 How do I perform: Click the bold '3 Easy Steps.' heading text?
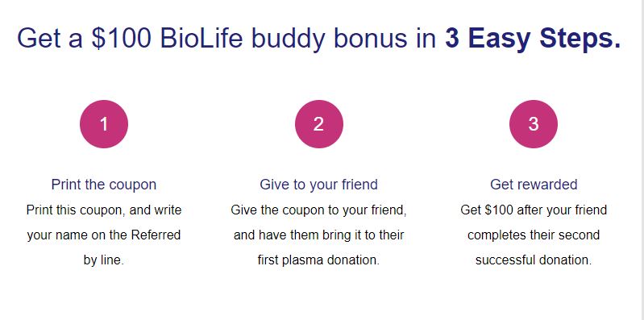(533, 38)
